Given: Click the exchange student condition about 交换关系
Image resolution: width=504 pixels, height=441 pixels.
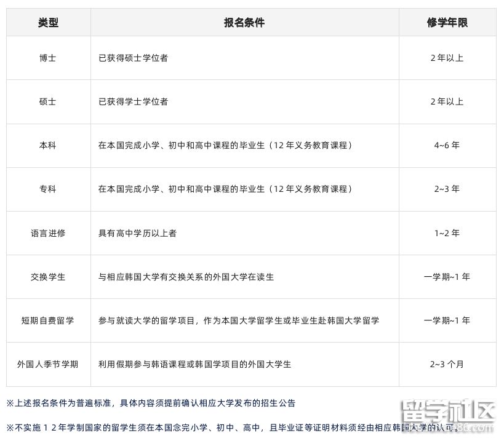Looking at the screenshot, I should (x=186, y=277).
